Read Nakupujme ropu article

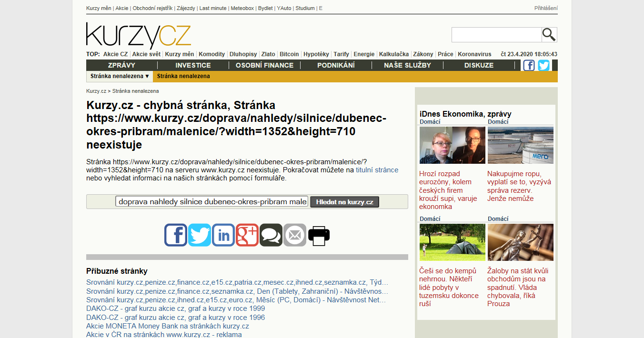coord(519,186)
